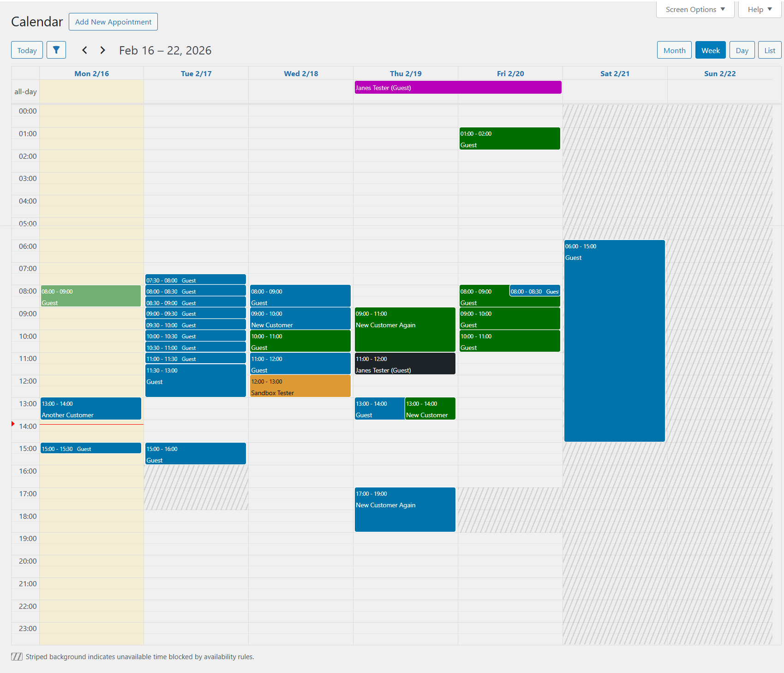Viewport: 784px width, 673px height.
Task: Switch to Month view
Action: coord(674,50)
